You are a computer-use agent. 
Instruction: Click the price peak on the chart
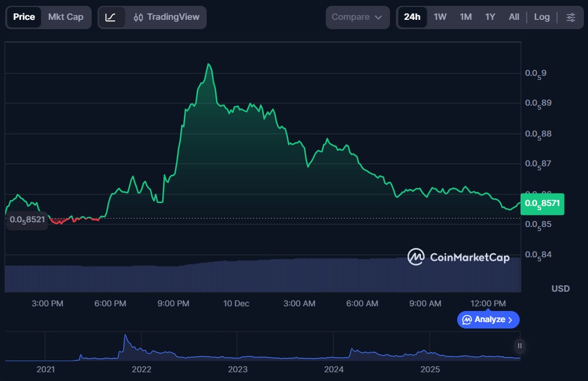(x=208, y=64)
